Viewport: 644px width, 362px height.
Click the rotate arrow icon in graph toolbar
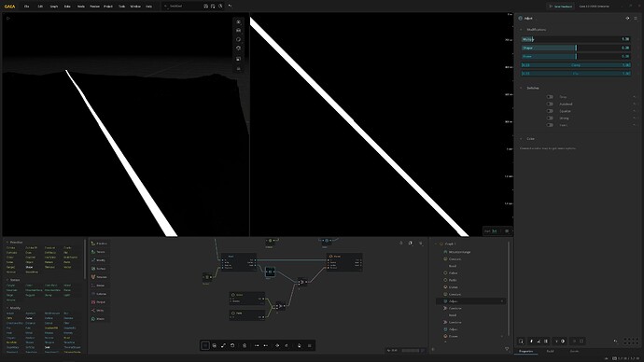point(232,345)
